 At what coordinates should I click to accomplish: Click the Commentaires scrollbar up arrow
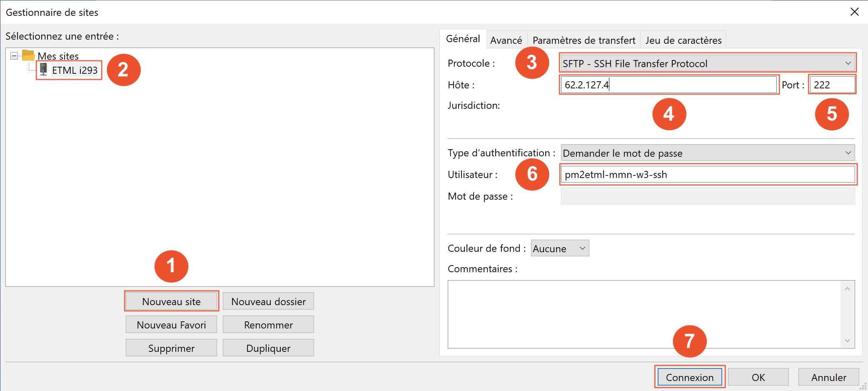point(847,288)
